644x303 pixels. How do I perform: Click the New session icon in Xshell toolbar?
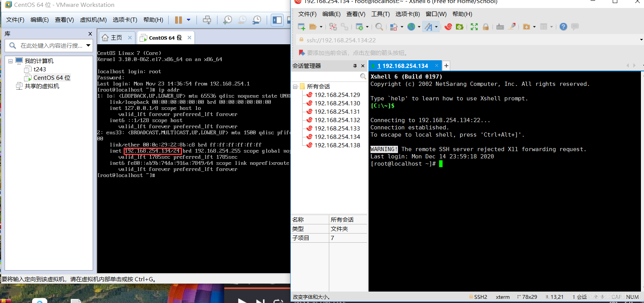click(301, 27)
